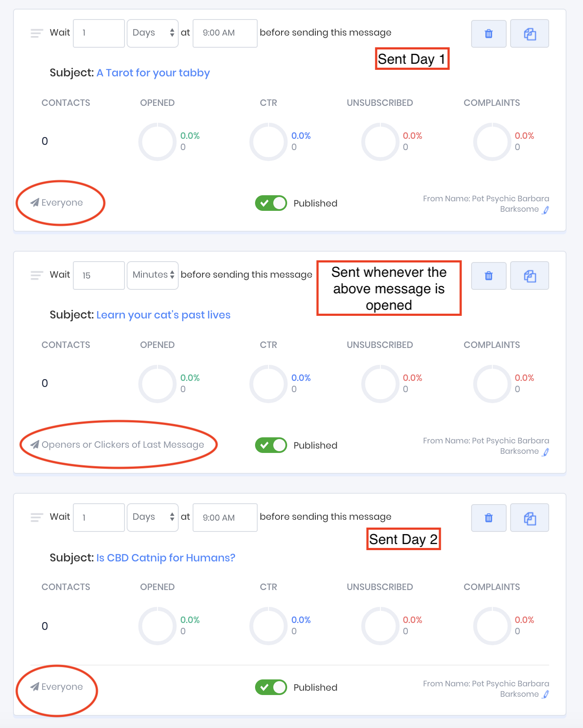This screenshot has width=583, height=728.
Task: Open the Minutes unit dropdown
Action: 153,275
